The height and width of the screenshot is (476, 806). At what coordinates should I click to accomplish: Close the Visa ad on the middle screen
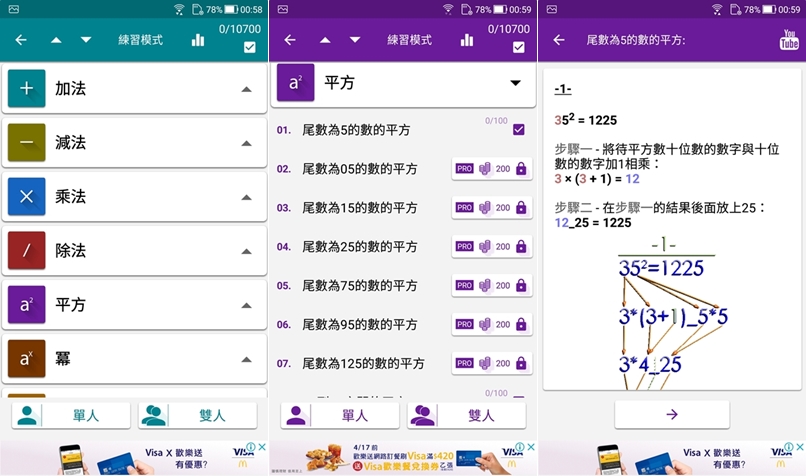(531, 447)
